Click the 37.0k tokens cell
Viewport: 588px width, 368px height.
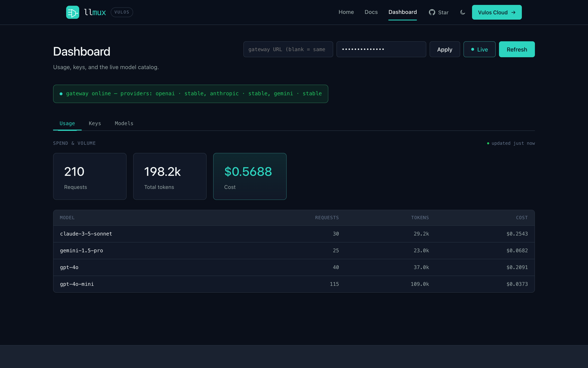tap(421, 267)
